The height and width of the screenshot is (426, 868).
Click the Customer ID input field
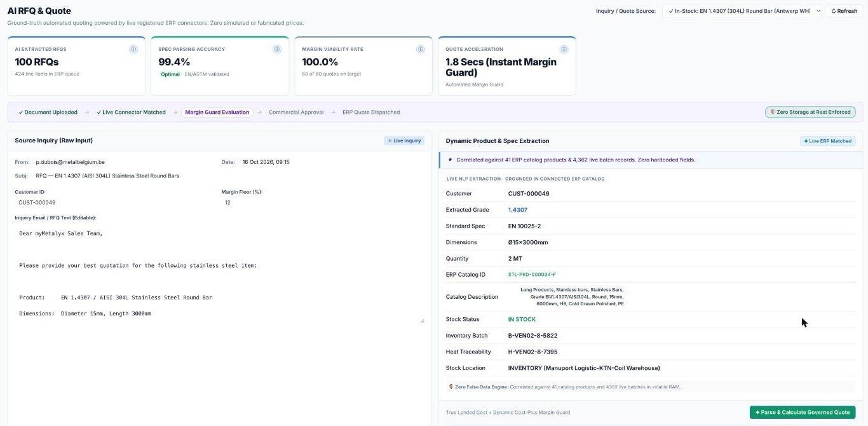point(114,202)
